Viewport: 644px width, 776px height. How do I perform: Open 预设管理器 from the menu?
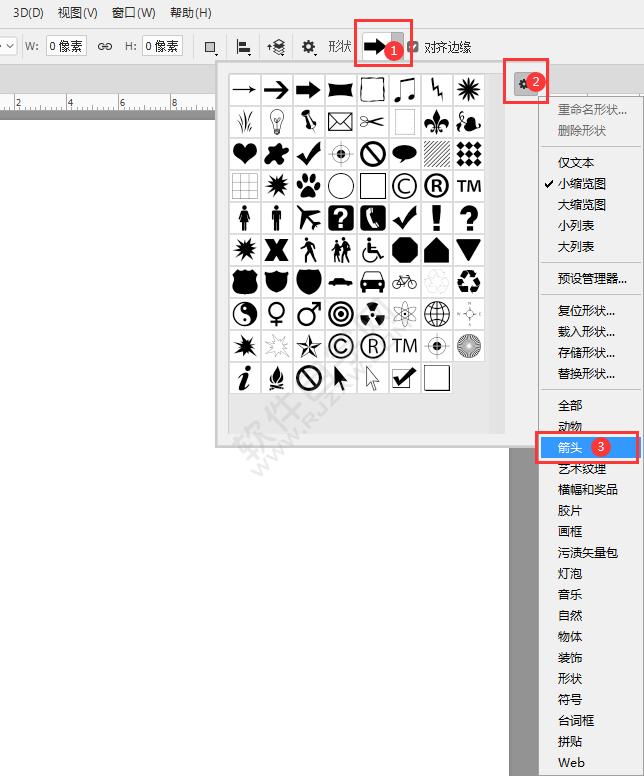coord(591,279)
